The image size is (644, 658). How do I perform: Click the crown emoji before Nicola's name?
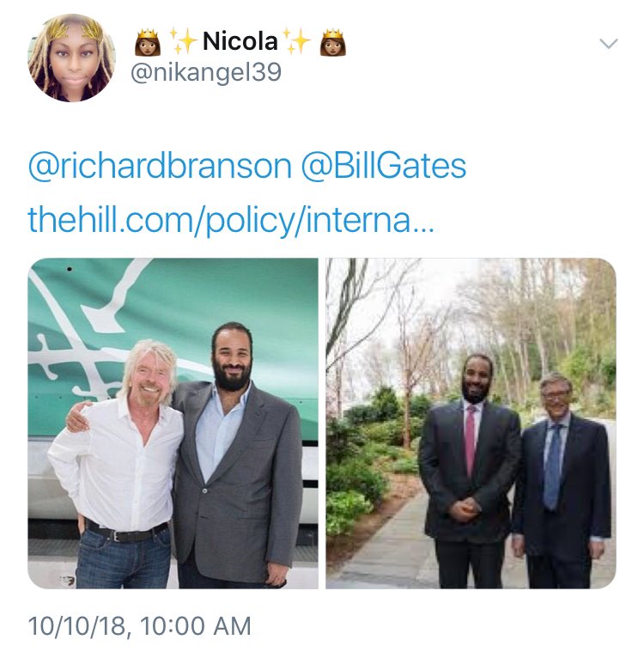(148, 42)
